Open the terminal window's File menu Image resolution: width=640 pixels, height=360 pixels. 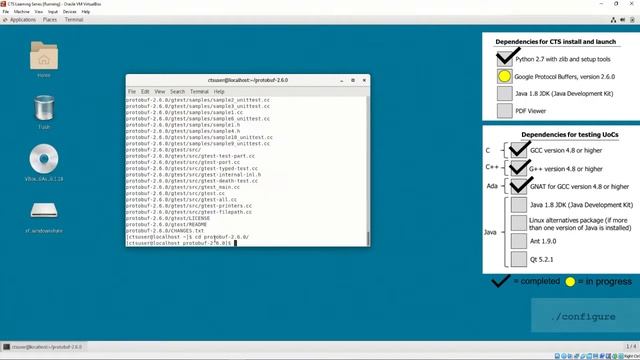pos(132,92)
